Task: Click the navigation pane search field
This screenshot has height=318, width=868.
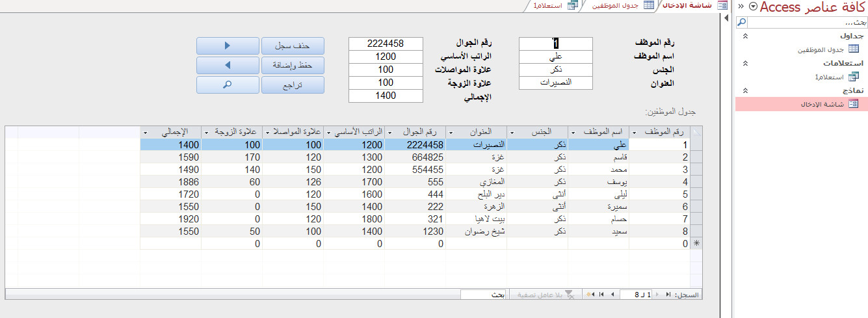Action: coord(807,23)
